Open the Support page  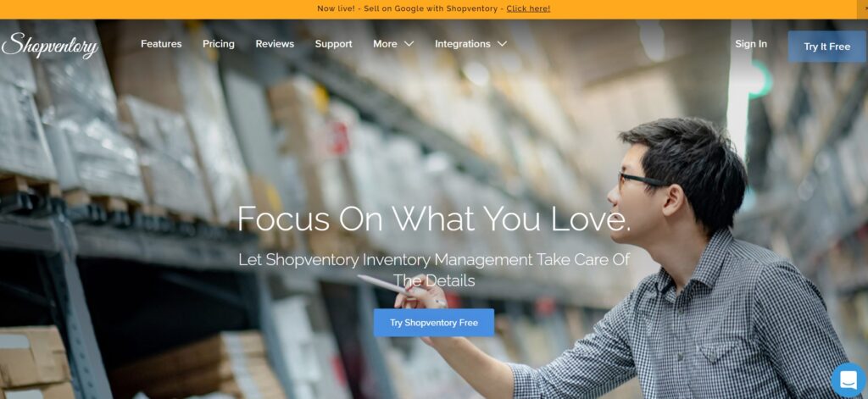point(333,44)
